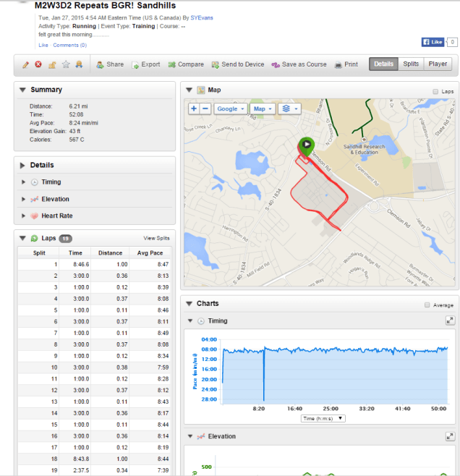Switch to the Splits tab
Image resolution: width=460 pixels, height=476 pixels.
411,64
